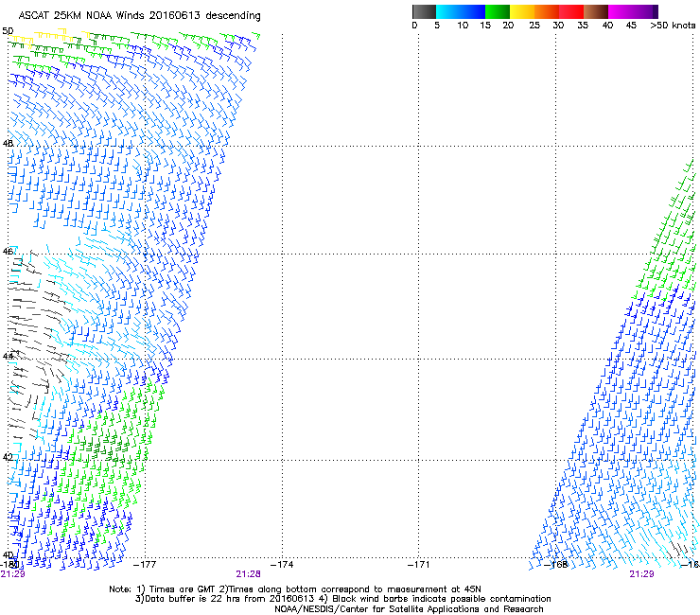The height and width of the screenshot is (615, 700).
Task: Click the '>50 knots' legend label
Action: click(673, 25)
